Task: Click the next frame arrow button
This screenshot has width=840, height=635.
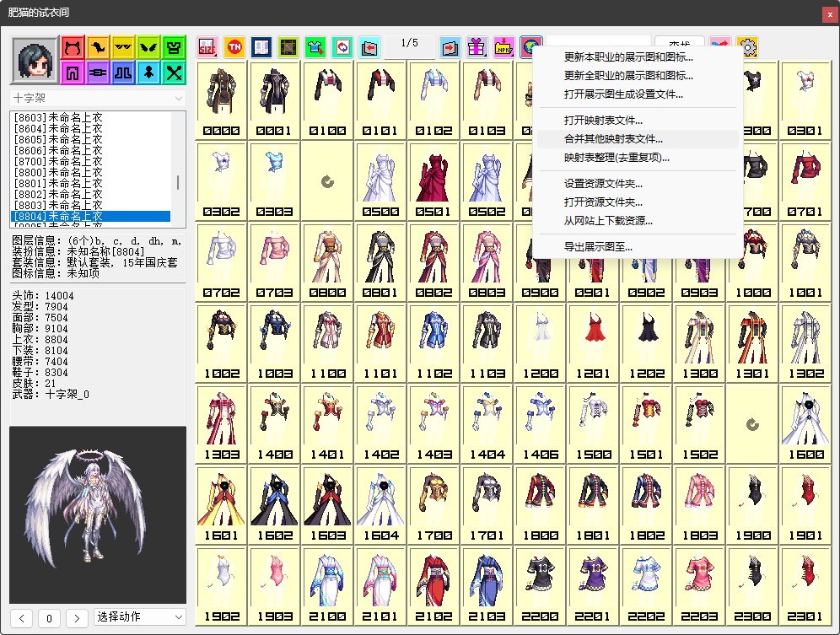Action: [77, 618]
